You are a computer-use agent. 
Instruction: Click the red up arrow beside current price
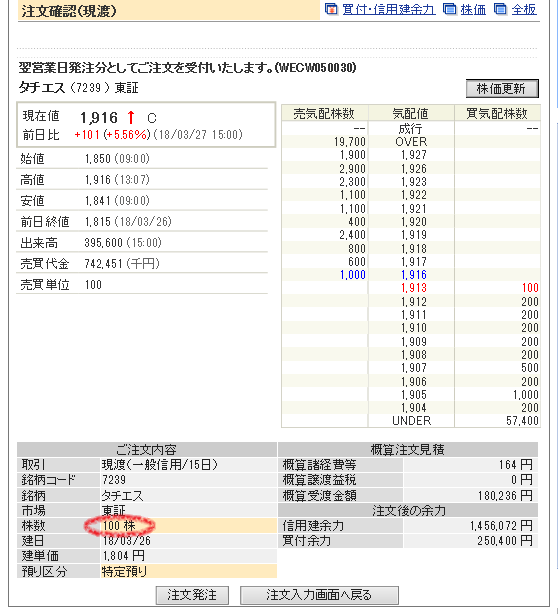[x=131, y=117]
